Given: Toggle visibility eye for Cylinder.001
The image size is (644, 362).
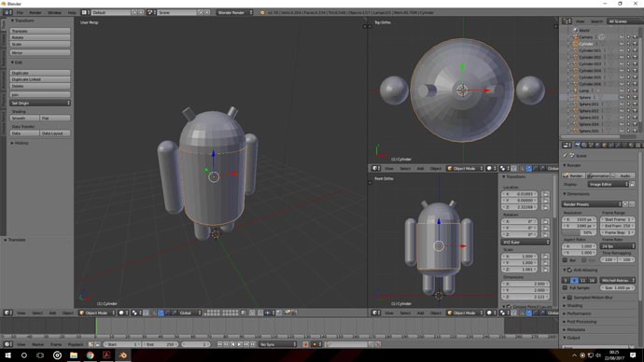Looking at the screenshot, I should [x=622, y=50].
